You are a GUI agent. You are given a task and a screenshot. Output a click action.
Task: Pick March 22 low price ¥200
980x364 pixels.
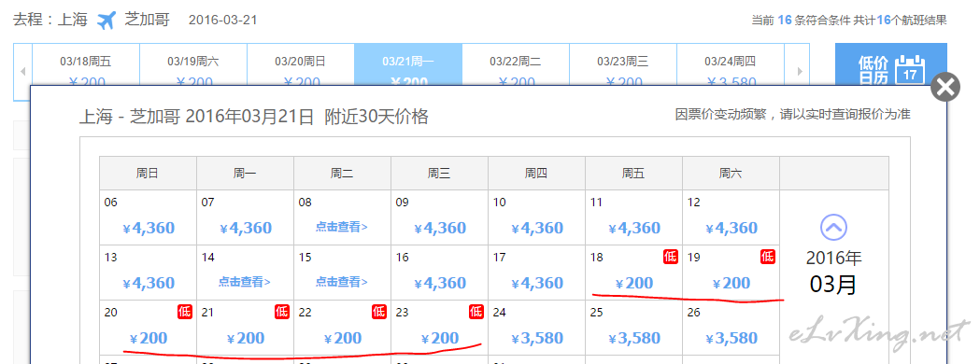tap(343, 328)
